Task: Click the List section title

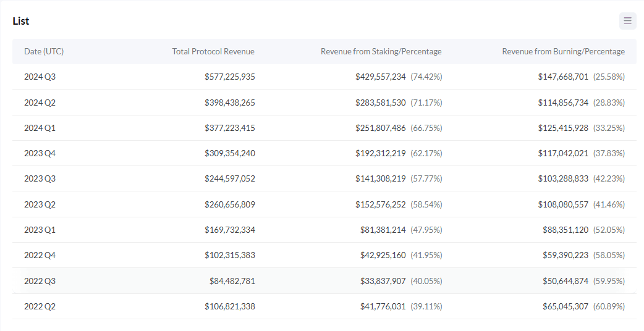Action: (x=21, y=21)
